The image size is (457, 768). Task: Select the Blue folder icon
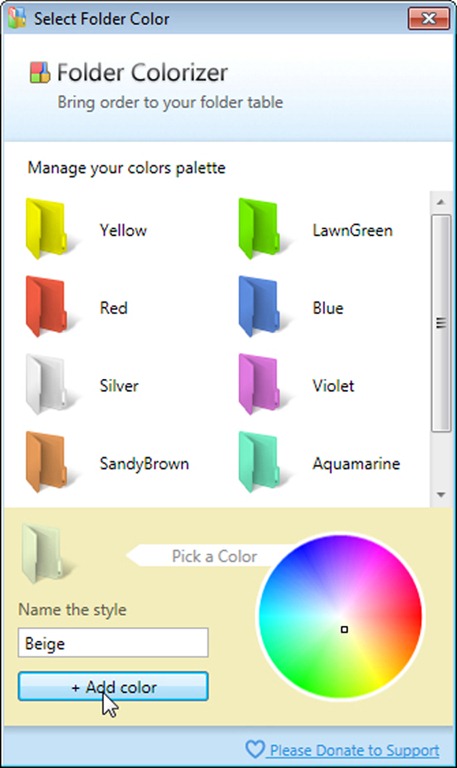(259, 306)
